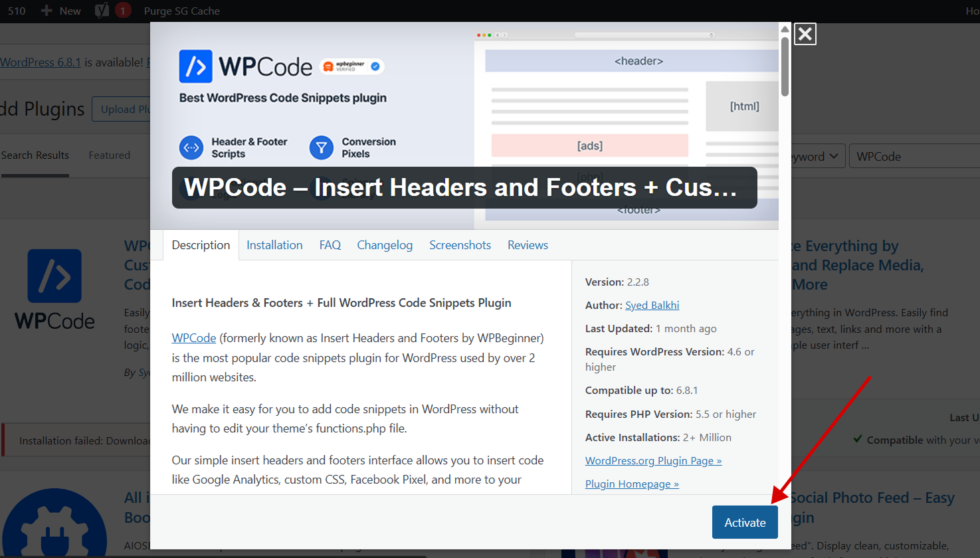Viewport: 980px width, 558px height.
Task: Select the Header & Footer Scripts icon
Action: click(191, 147)
